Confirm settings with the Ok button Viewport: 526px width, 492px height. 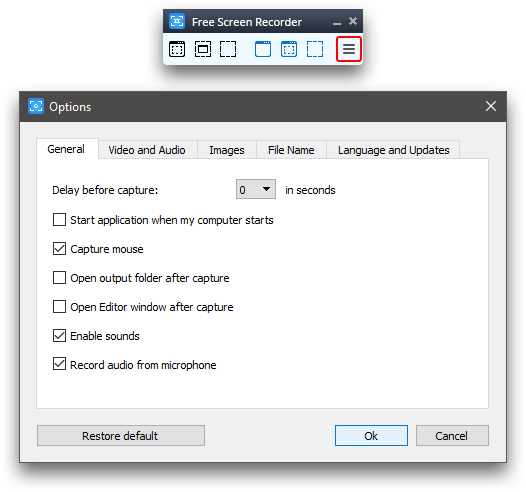pos(371,436)
